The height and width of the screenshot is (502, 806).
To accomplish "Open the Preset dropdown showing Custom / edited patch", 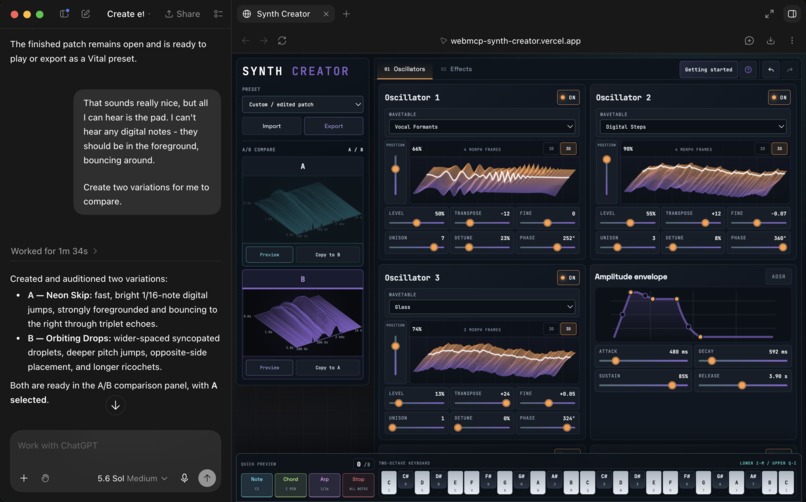I will point(303,104).
